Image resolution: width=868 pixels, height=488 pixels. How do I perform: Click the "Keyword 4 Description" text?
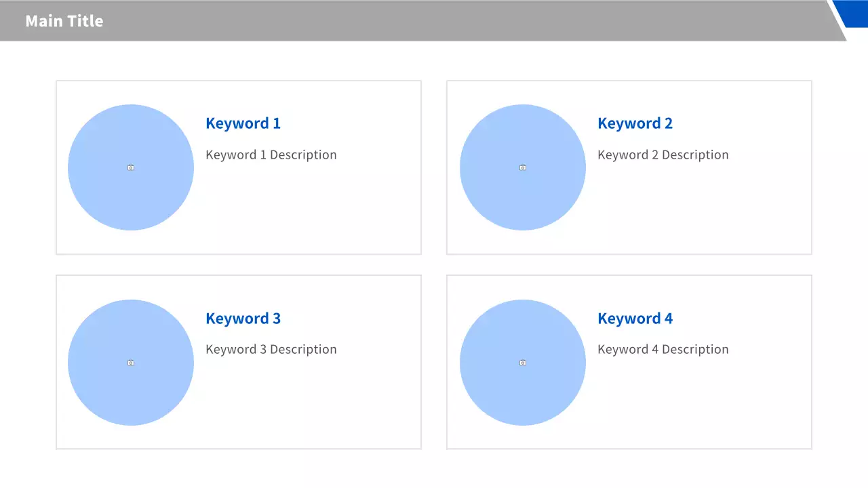(x=663, y=350)
